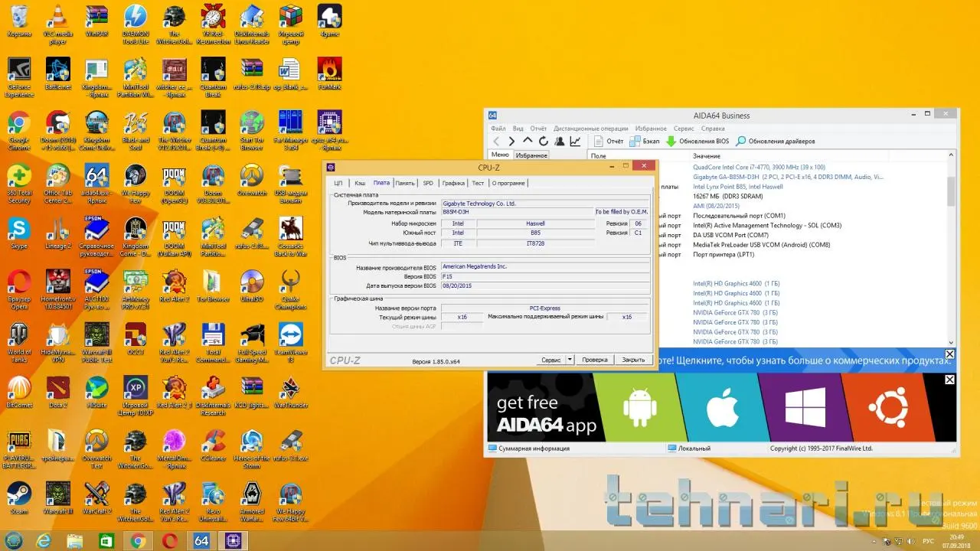This screenshot has width=980, height=551.
Task: Click the up arrow in AIDA64 toolbar
Action: pos(528,142)
